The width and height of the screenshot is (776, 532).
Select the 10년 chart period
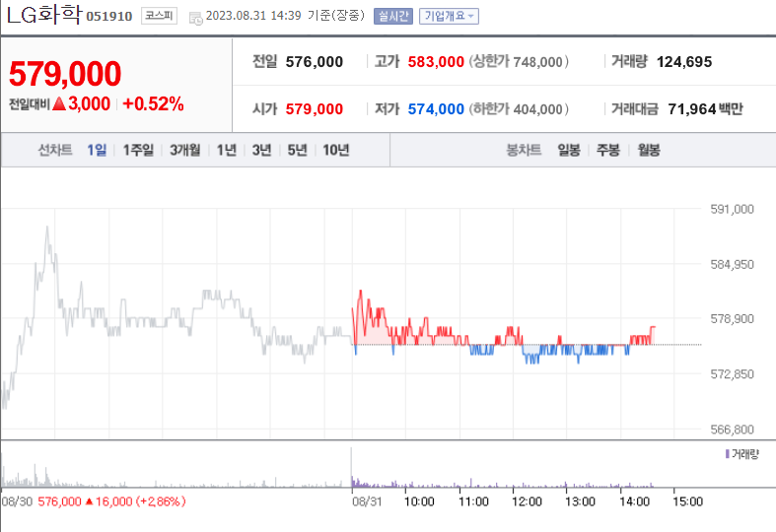tap(336, 150)
